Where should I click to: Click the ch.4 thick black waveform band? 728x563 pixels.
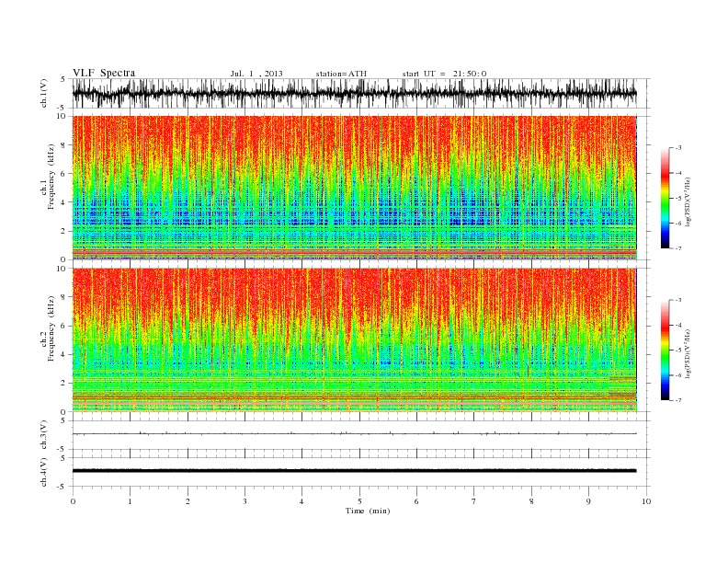coord(354,471)
